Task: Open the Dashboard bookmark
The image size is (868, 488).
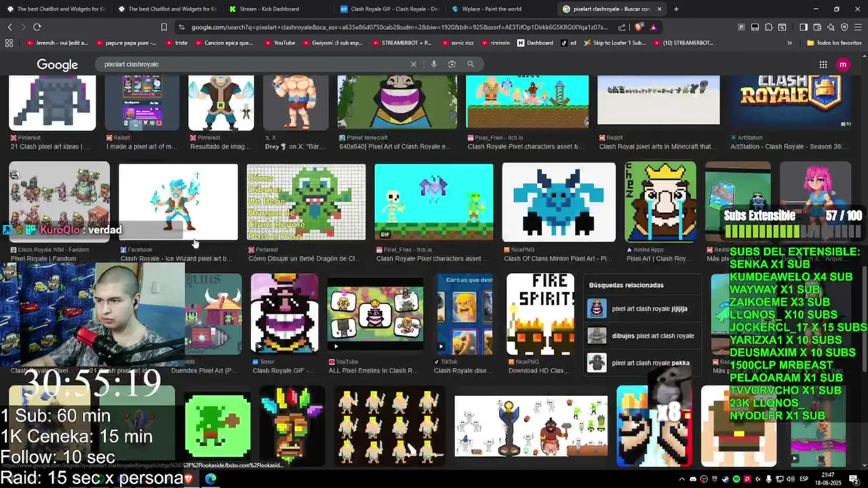Action: (x=534, y=43)
